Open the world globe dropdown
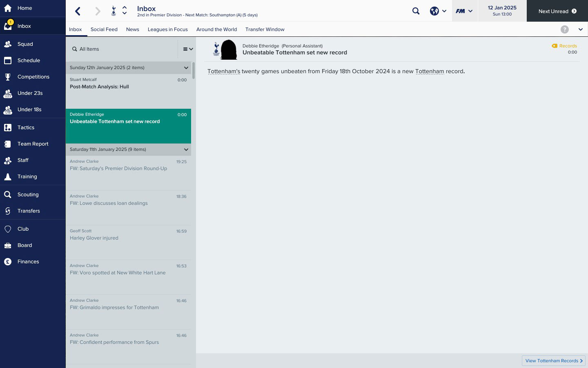588x368 pixels. click(x=438, y=11)
